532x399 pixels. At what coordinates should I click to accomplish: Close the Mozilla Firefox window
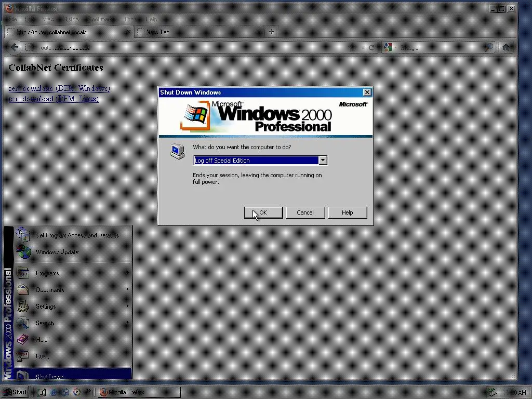click(x=512, y=8)
